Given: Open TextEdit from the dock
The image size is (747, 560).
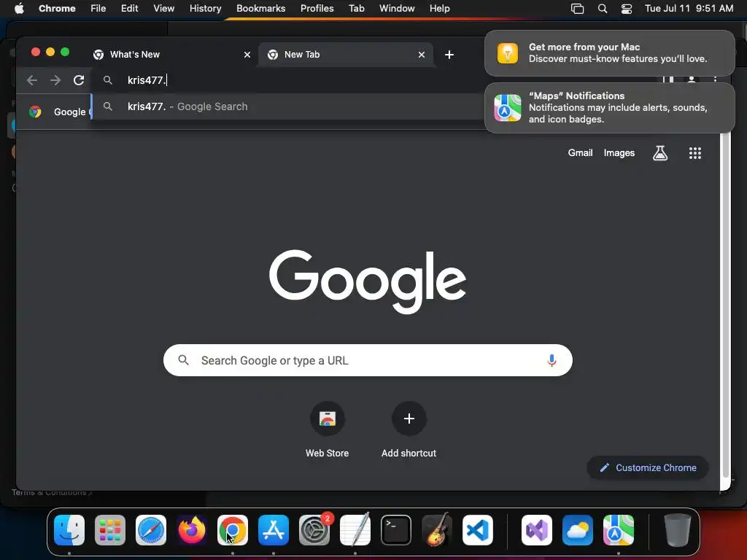Looking at the screenshot, I should point(355,530).
